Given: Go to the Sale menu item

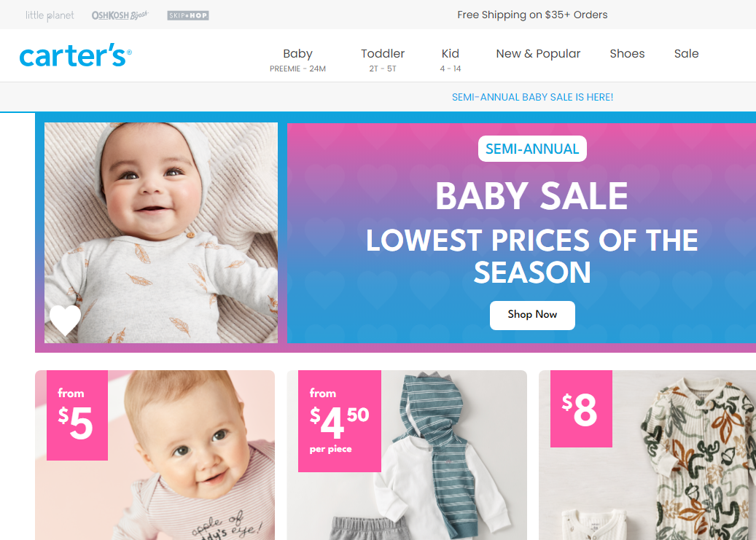Looking at the screenshot, I should pyautogui.click(x=686, y=53).
